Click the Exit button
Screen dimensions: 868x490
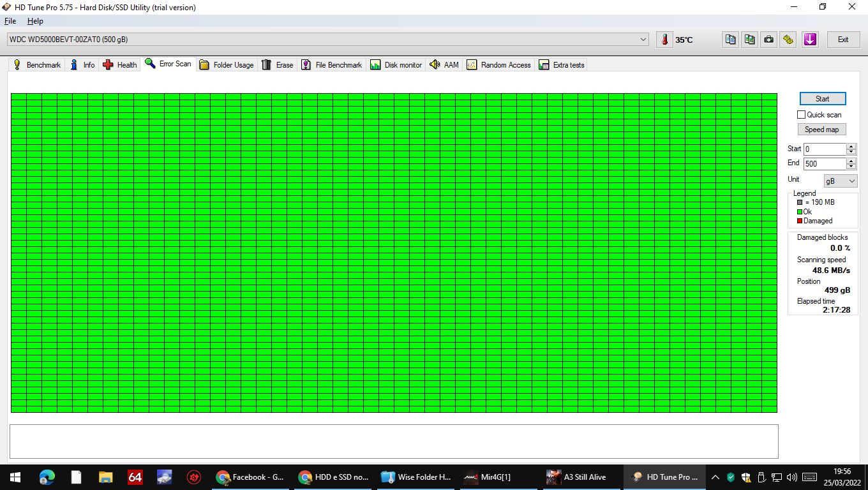[x=843, y=40]
